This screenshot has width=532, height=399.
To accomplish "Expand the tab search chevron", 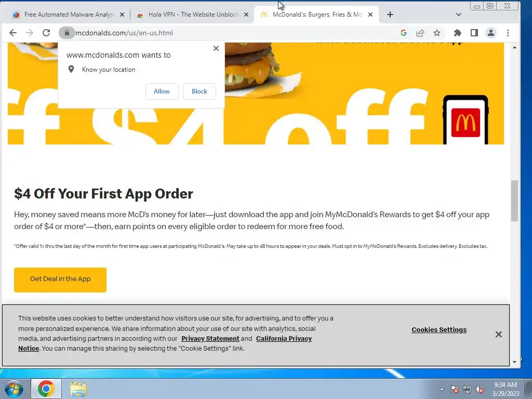I will click(x=459, y=15).
